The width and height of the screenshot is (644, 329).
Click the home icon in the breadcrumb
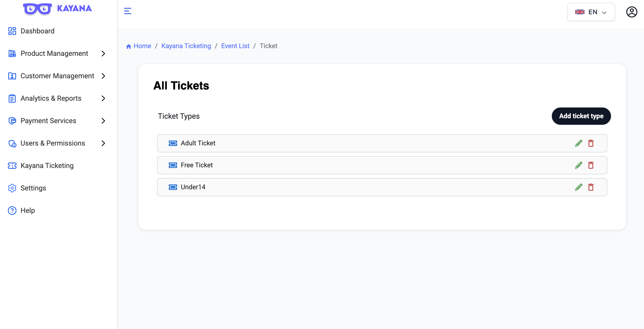(x=128, y=46)
